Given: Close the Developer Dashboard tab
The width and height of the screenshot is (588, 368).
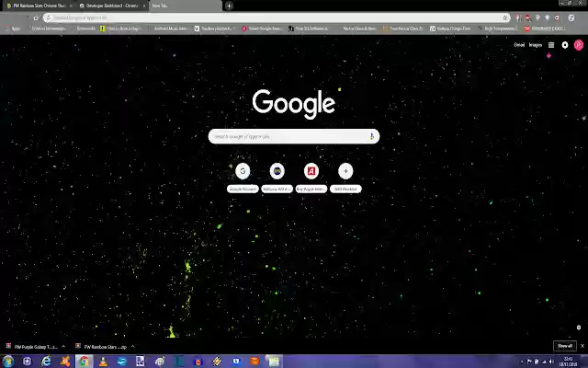Looking at the screenshot, I should coord(144,6).
